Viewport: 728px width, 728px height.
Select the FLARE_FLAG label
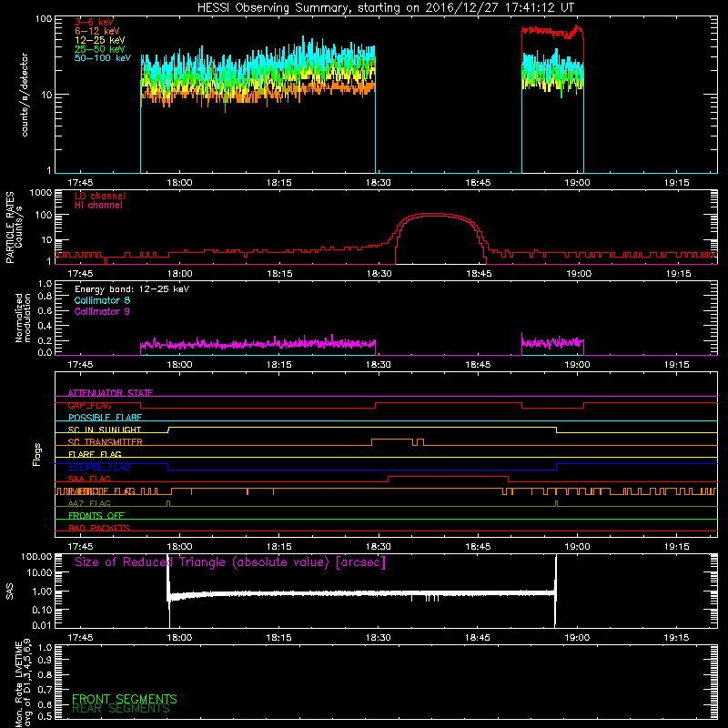pos(95,454)
